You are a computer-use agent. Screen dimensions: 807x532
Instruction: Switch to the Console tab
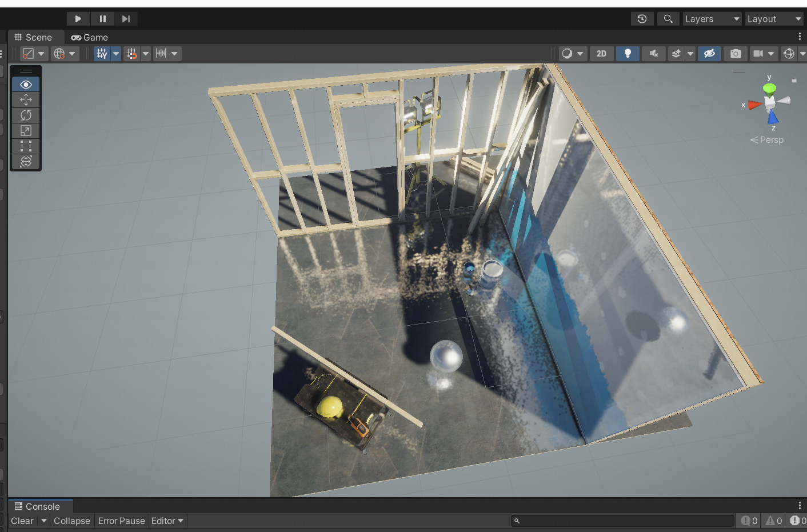tap(40, 506)
